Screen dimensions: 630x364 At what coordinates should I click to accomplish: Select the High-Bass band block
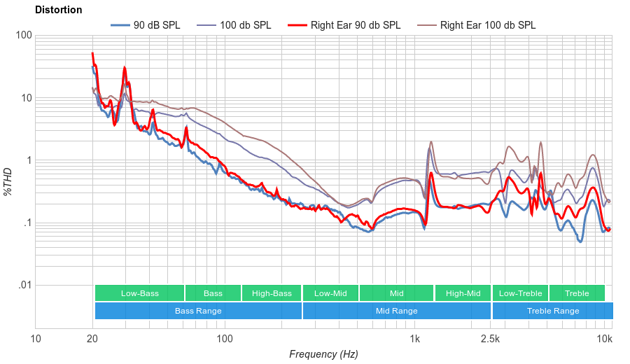click(272, 293)
